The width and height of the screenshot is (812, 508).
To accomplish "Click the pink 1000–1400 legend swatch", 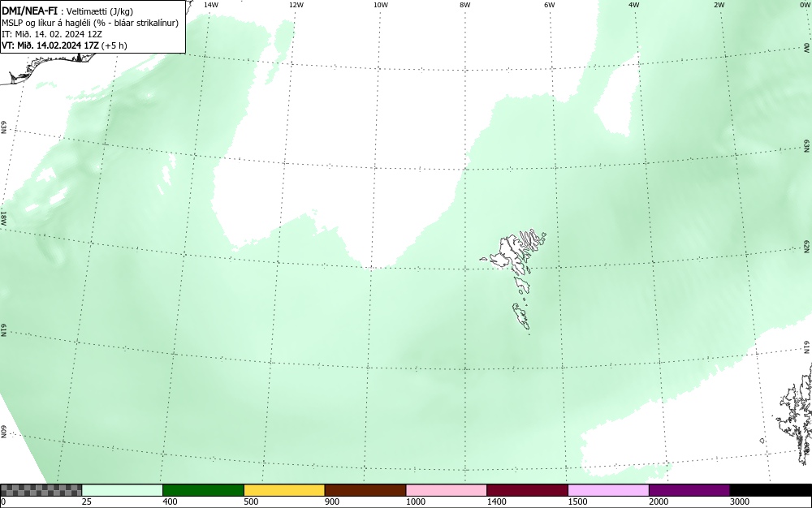I will (x=447, y=490).
